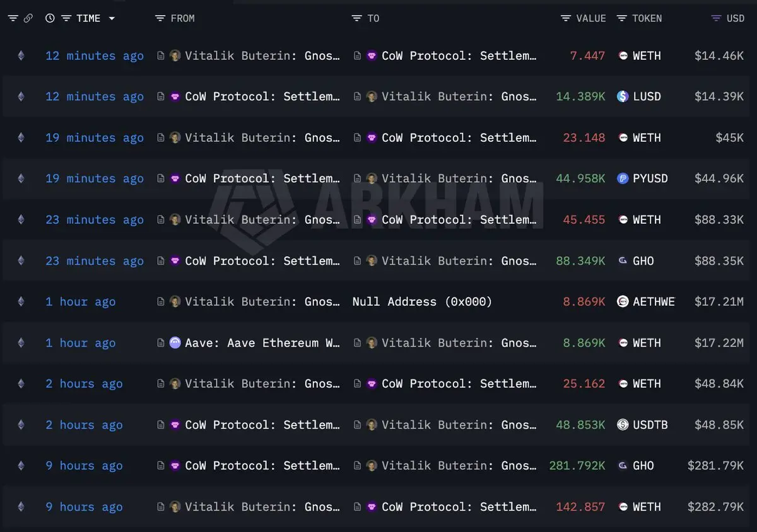
Task: Click the AETHWE token icon
Action: point(623,301)
